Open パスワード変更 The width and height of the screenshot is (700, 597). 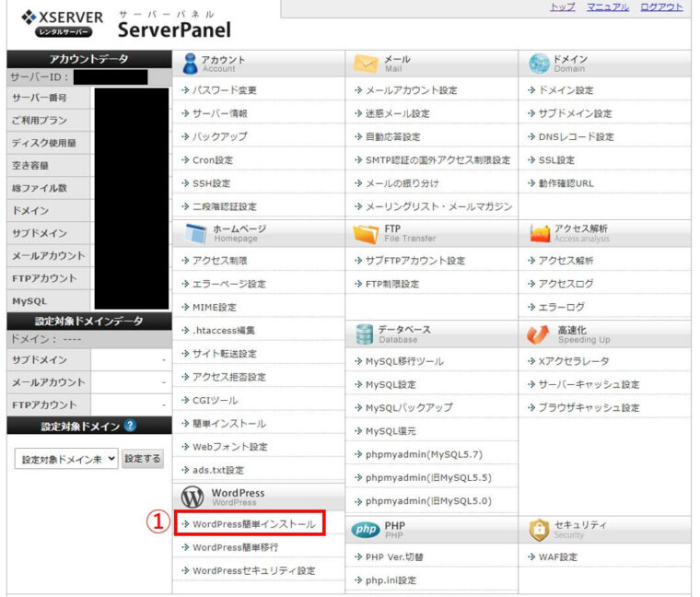coord(225,90)
